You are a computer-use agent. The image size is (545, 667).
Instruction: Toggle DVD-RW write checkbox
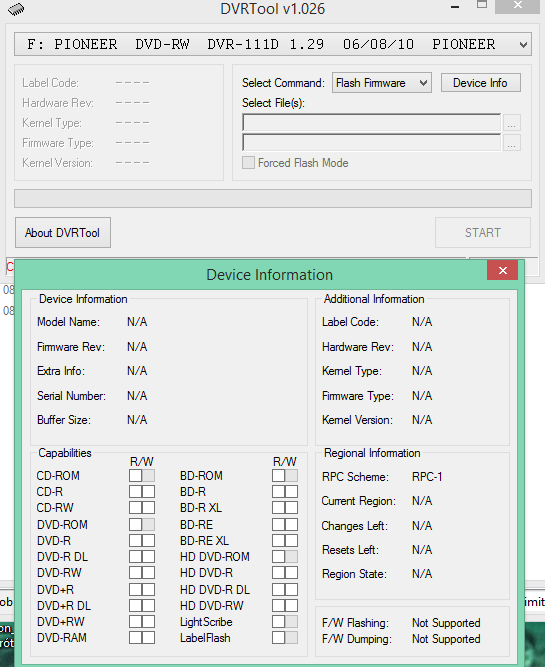[148, 573]
